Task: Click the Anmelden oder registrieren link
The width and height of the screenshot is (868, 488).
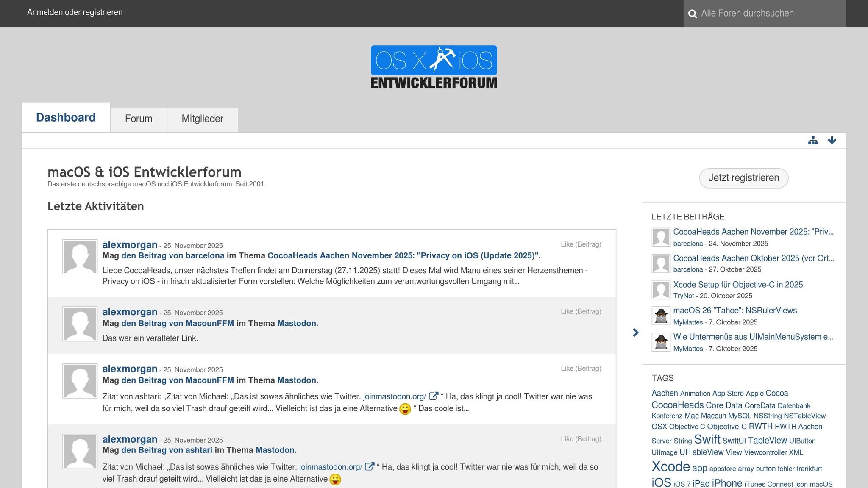Action: tap(75, 12)
